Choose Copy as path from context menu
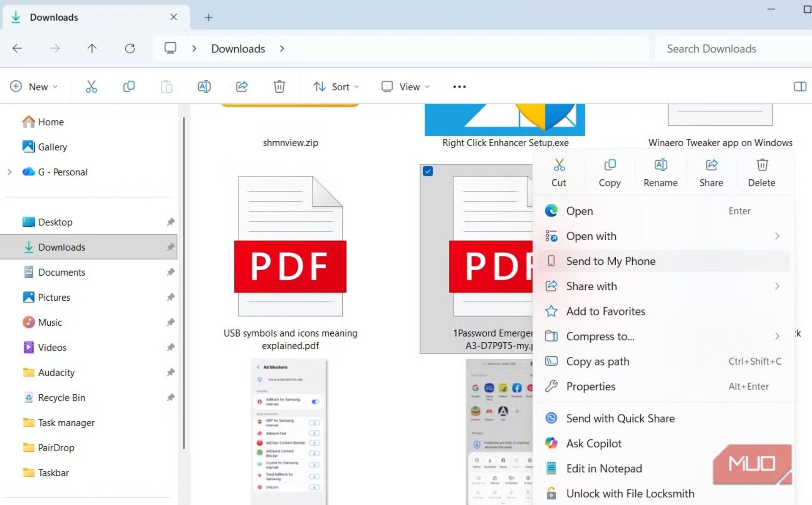Screen dimensions: 812x505 pyautogui.click(x=597, y=361)
